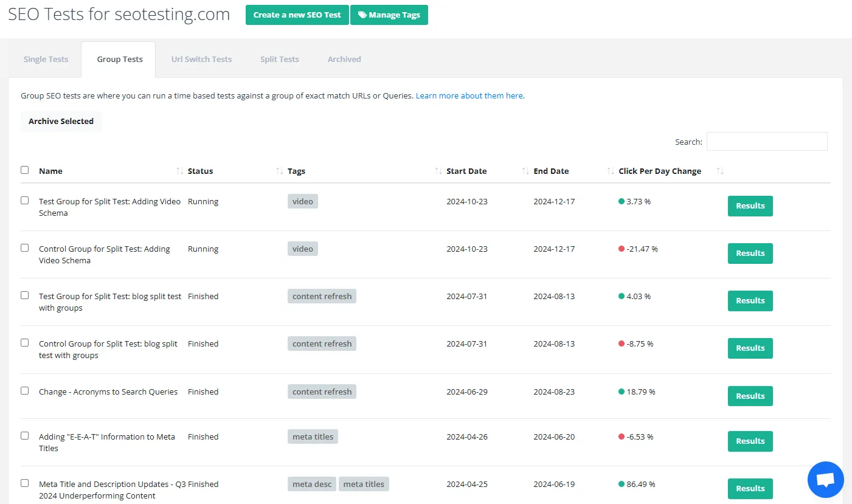Image resolution: width=852 pixels, height=504 pixels.
Task: Click the Manage Tags button with tag icon
Action: click(x=389, y=15)
